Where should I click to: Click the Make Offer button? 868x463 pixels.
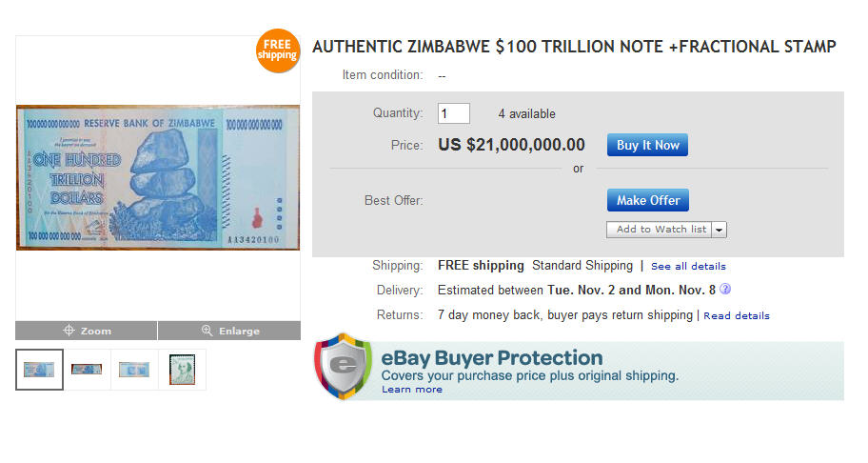coord(648,200)
